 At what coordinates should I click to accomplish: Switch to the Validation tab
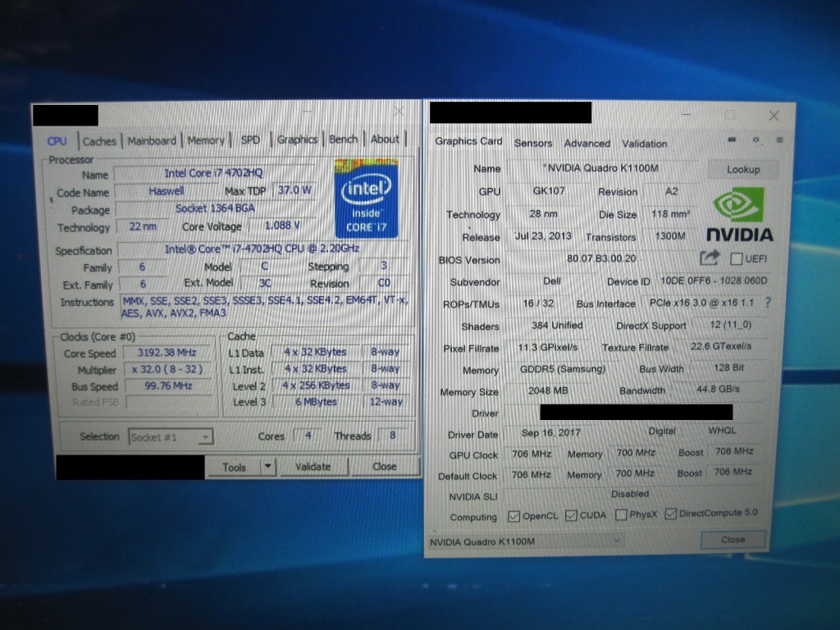click(x=645, y=144)
